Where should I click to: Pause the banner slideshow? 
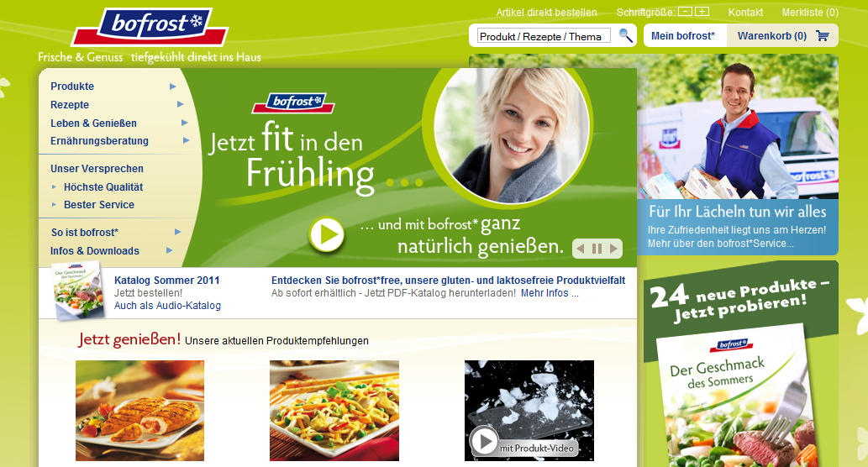(597, 249)
